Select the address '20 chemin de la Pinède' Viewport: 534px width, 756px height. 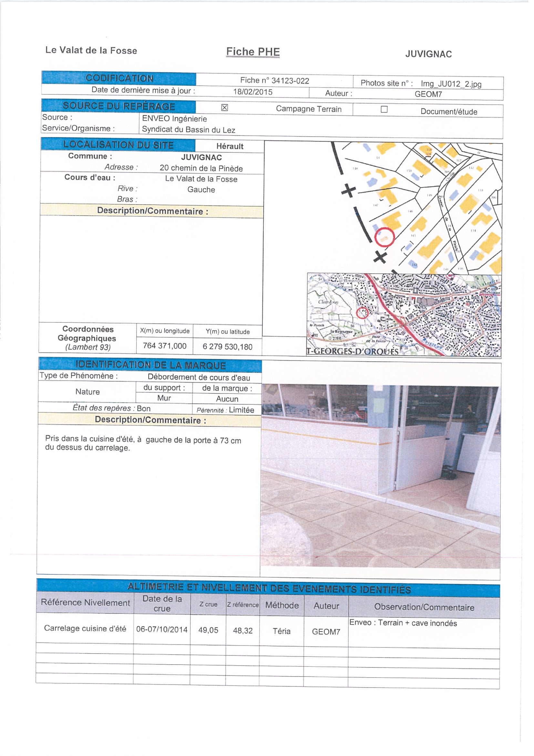click(x=201, y=168)
